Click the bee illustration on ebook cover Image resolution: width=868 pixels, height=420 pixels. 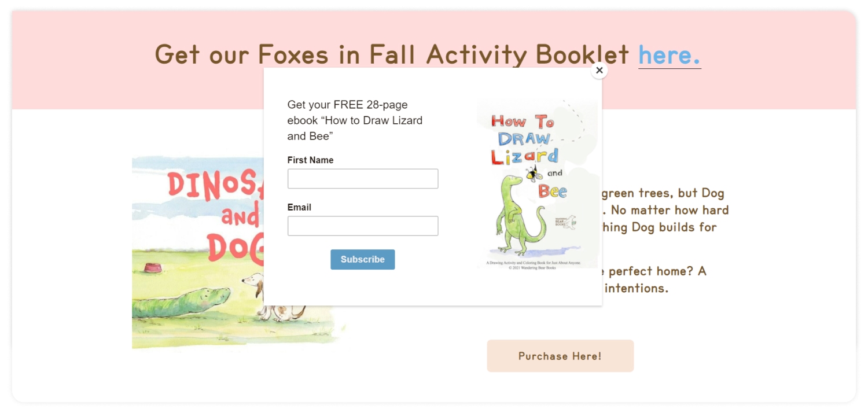tap(534, 172)
